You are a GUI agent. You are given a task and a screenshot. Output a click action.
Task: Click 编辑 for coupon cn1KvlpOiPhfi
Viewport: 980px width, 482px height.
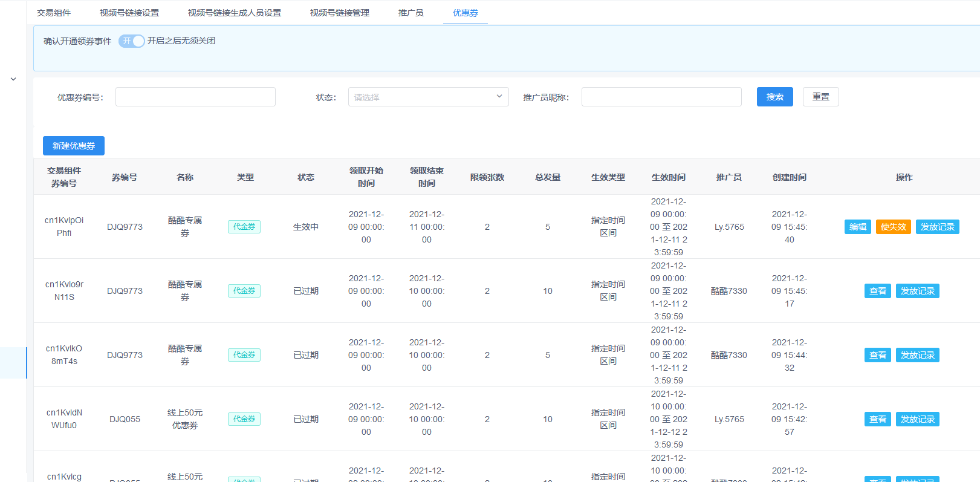click(x=857, y=227)
